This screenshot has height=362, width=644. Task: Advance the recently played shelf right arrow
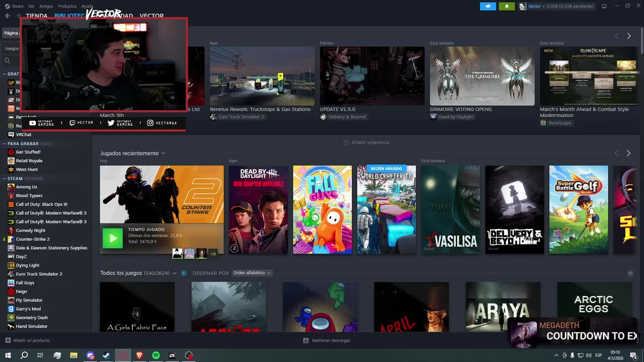click(x=628, y=153)
